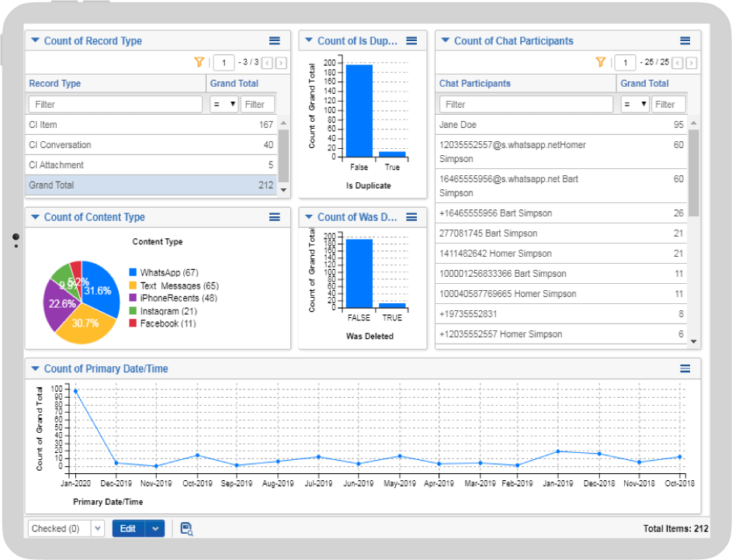The width and height of the screenshot is (732, 560).
Task: Click the filter funnel icon in Record Type panel
Action: click(x=199, y=62)
